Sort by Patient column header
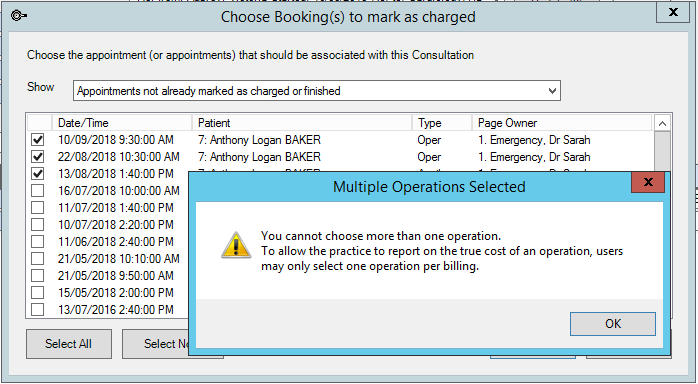Image resolution: width=698 pixels, height=384 pixels. (x=302, y=123)
